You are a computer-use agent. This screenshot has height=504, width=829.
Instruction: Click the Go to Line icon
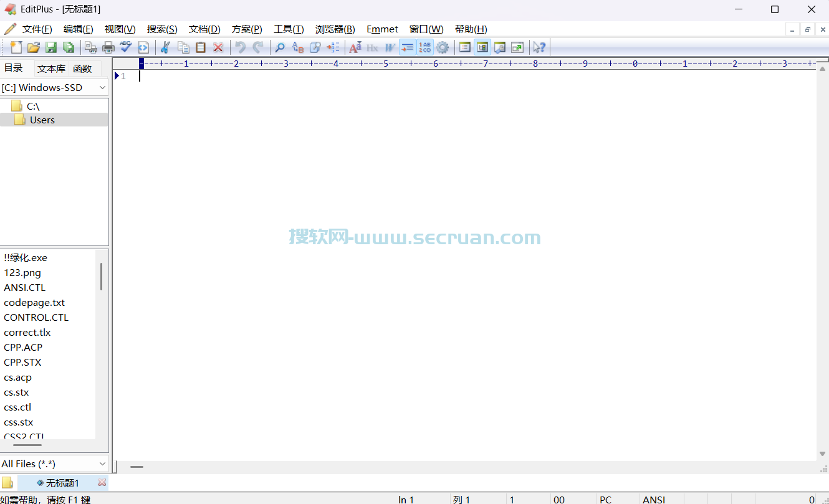point(333,47)
